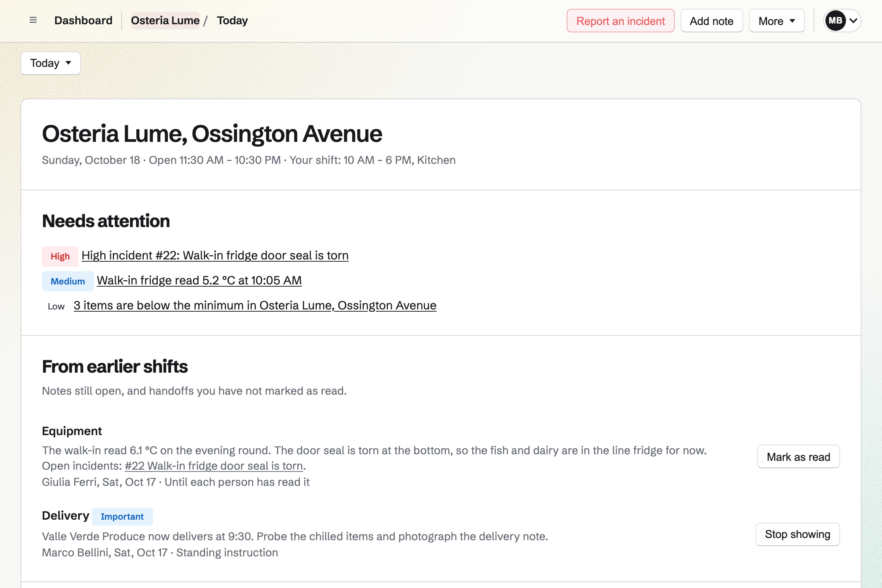Image resolution: width=882 pixels, height=588 pixels.
Task: Expand the More dropdown menu
Action: point(777,21)
